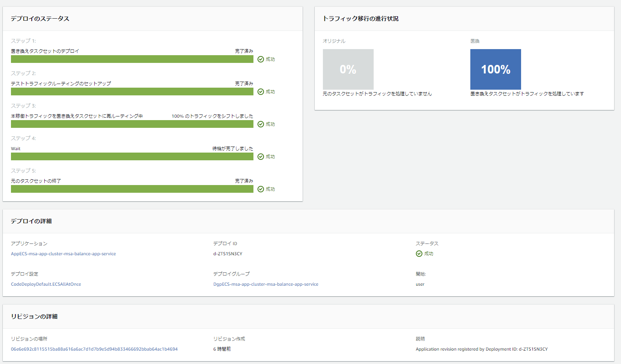Click the Step 3 success checkmark icon

(261, 124)
